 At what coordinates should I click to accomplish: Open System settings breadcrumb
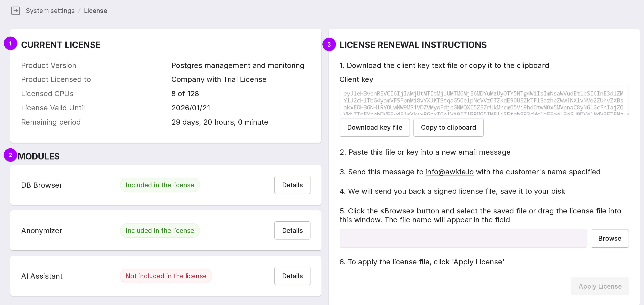click(x=50, y=11)
